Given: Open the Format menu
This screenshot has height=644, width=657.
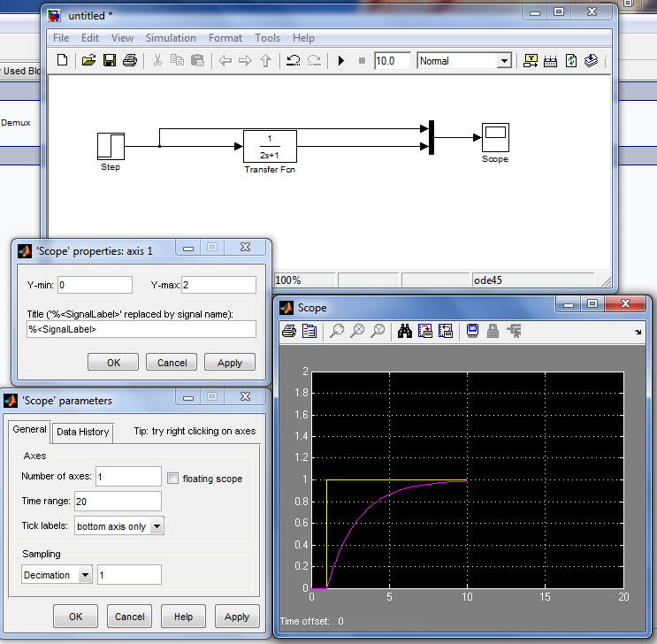Looking at the screenshot, I should pyautogui.click(x=225, y=38).
